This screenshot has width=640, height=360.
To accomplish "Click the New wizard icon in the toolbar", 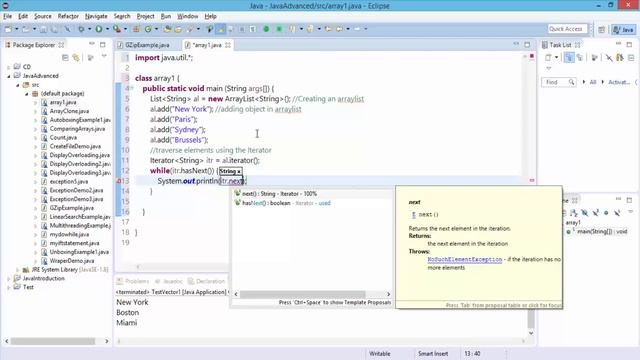I will point(8,29).
